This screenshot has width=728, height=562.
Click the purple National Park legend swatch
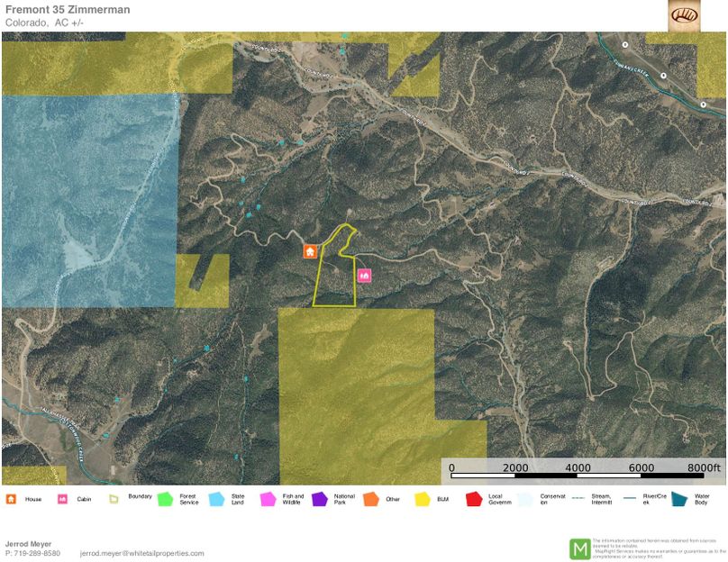click(x=319, y=498)
